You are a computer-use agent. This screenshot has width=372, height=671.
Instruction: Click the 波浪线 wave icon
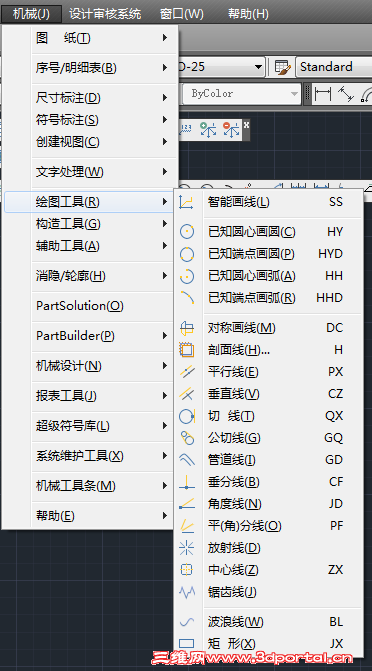[187, 622]
